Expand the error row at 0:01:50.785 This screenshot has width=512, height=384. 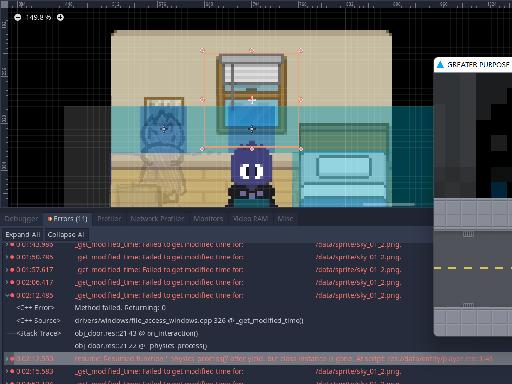[x=7, y=257]
